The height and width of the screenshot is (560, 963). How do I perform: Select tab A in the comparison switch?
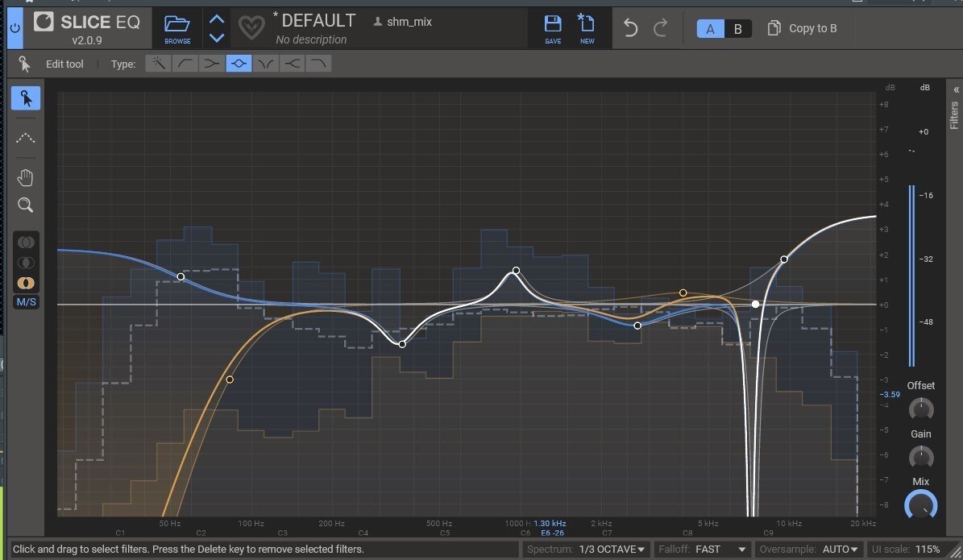click(709, 27)
